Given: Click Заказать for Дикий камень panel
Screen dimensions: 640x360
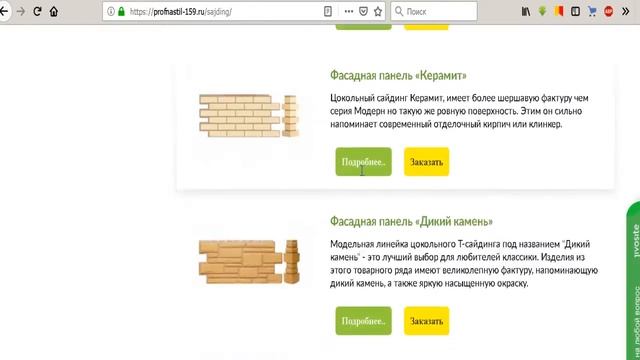Looking at the screenshot, I should [427, 321].
